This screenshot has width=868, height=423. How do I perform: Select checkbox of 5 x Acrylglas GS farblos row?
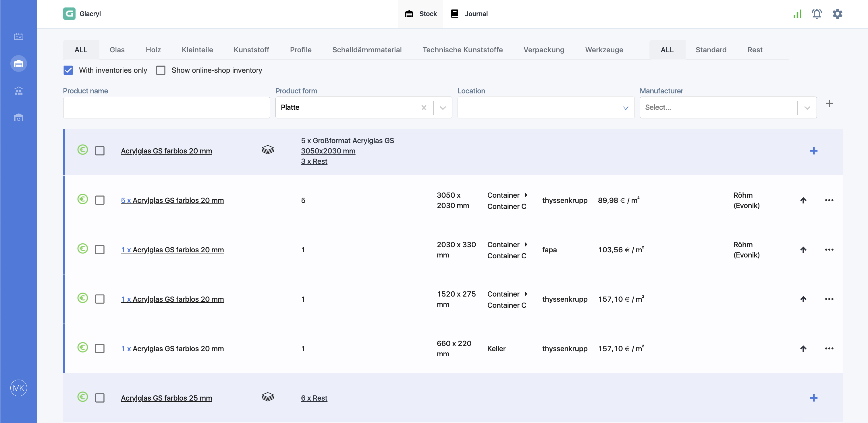(x=100, y=200)
